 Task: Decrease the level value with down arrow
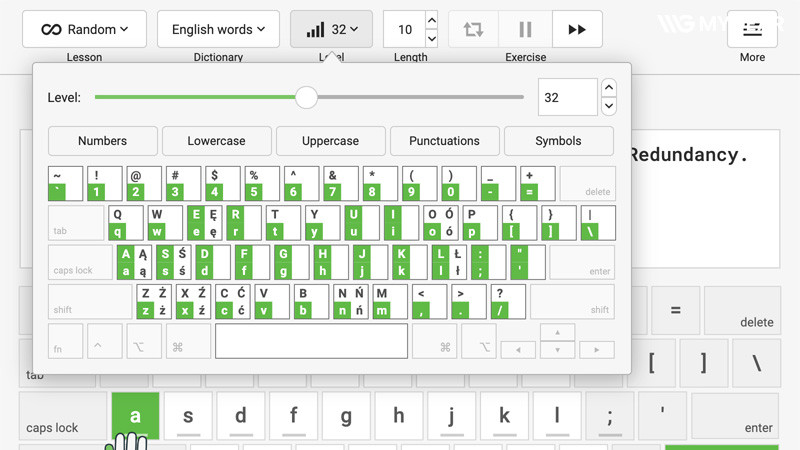(608, 106)
